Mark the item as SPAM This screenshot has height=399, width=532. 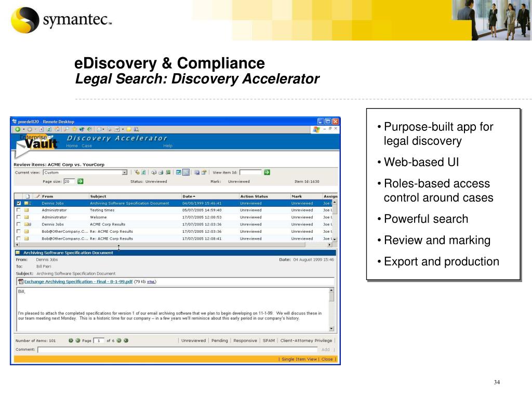point(269,340)
